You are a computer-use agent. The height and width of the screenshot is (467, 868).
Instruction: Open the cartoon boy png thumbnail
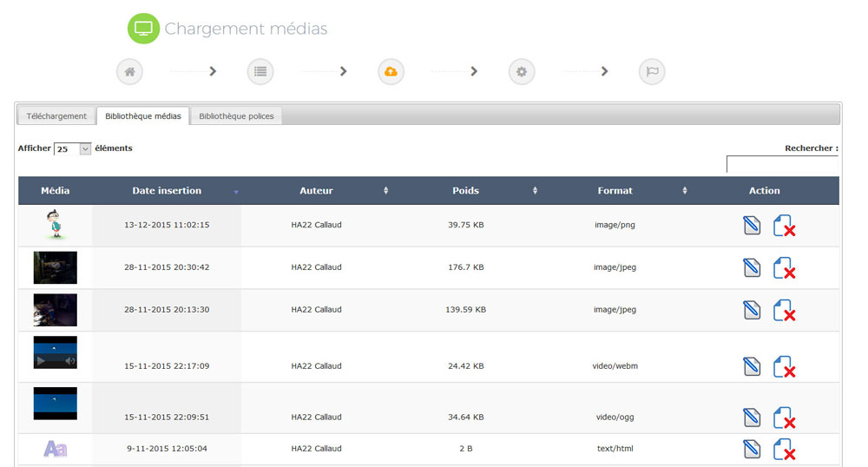[55, 224]
